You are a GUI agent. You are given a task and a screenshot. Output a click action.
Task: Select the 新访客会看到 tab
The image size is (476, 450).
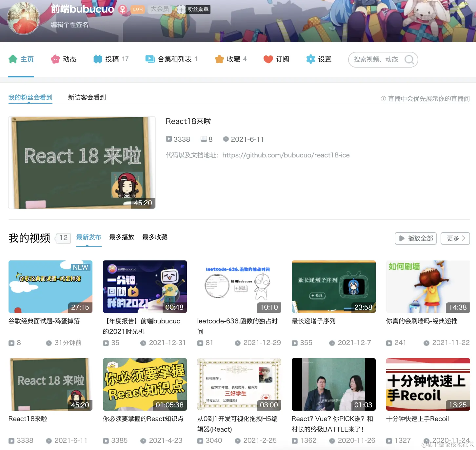pyautogui.click(x=87, y=97)
